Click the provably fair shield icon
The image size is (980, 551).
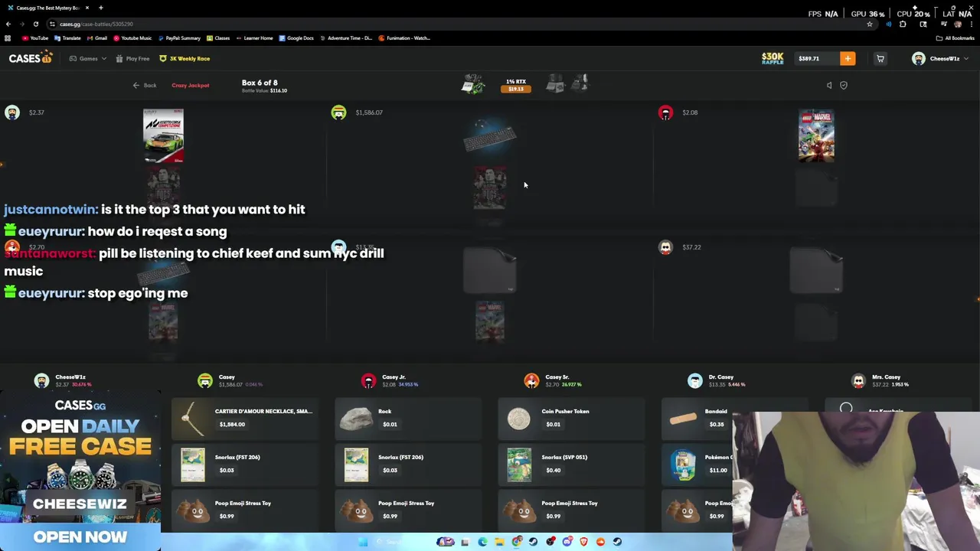pyautogui.click(x=844, y=86)
